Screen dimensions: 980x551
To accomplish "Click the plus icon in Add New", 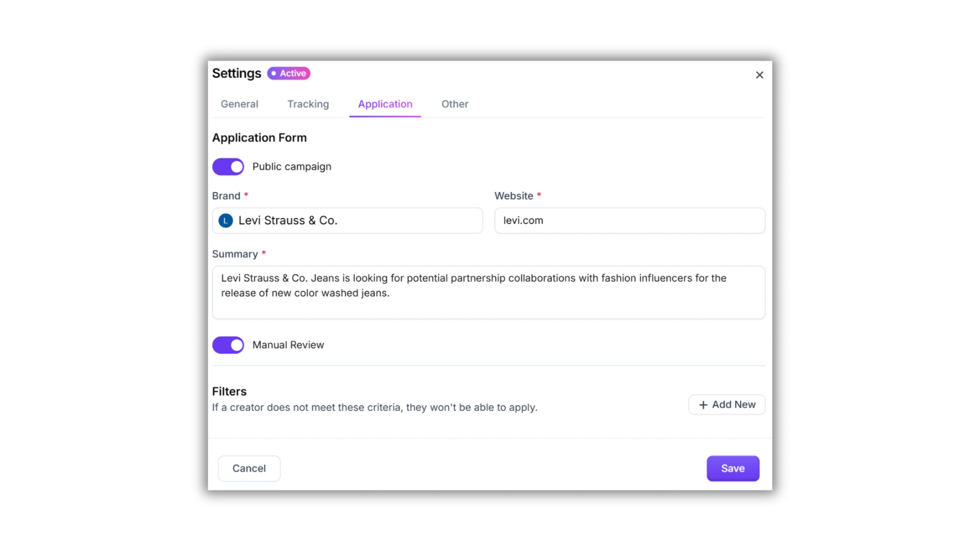I will pos(703,405).
